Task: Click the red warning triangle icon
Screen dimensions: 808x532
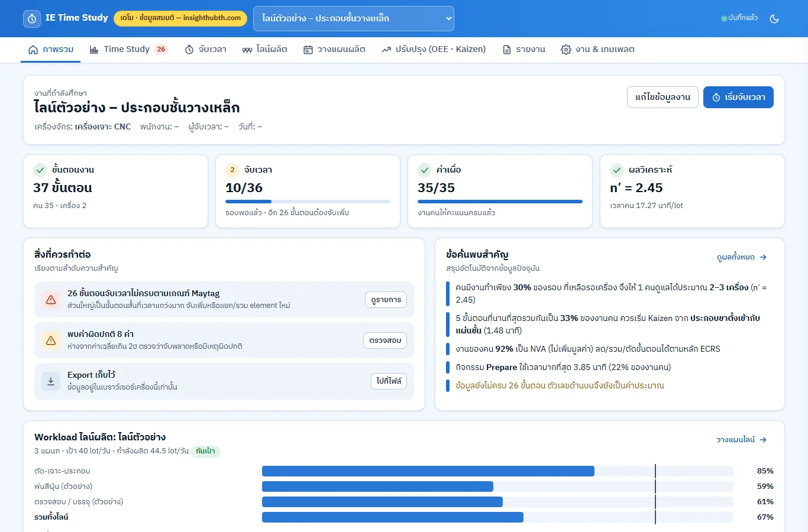Action: (51, 300)
